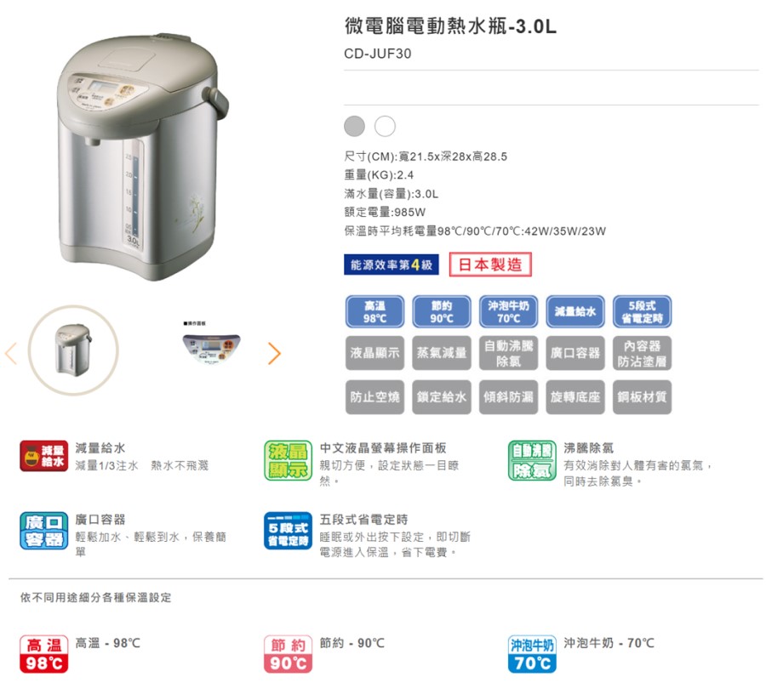766x700 pixels.
Task: Select the water boiler thumbnail
Action: tap(73, 350)
